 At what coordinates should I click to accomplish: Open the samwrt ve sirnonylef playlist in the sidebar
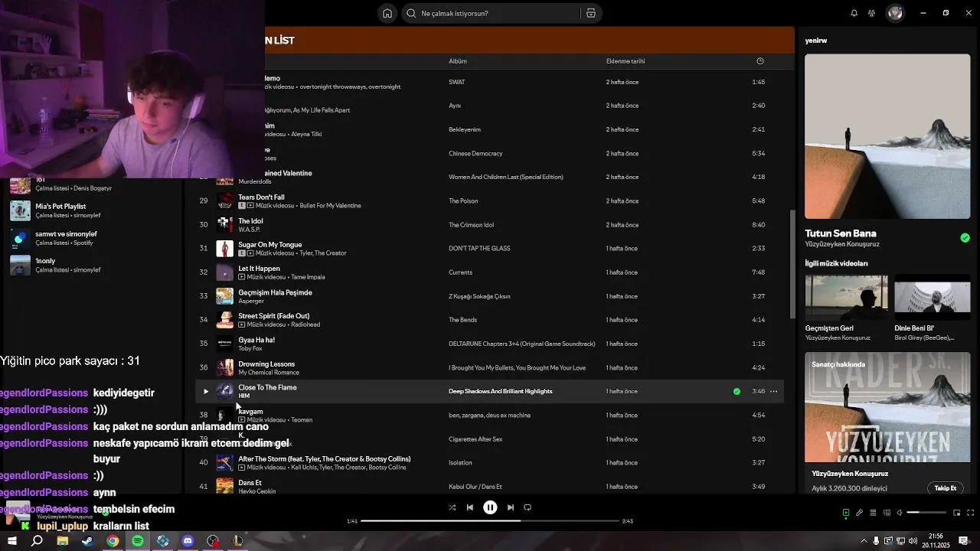92,238
